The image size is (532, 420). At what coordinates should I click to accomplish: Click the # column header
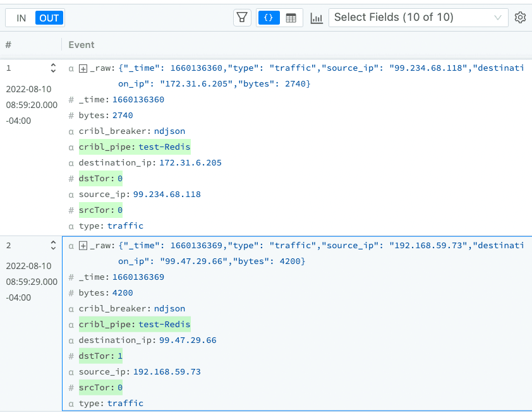tap(8, 45)
